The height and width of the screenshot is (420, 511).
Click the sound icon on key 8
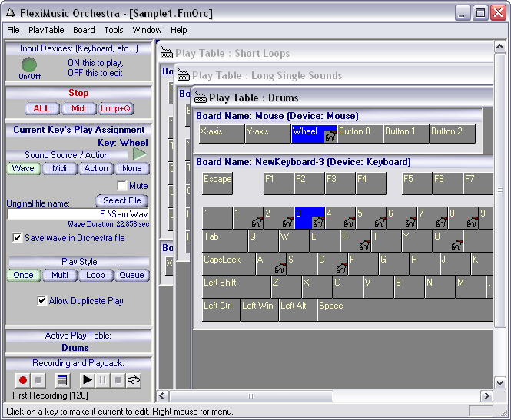click(473, 221)
